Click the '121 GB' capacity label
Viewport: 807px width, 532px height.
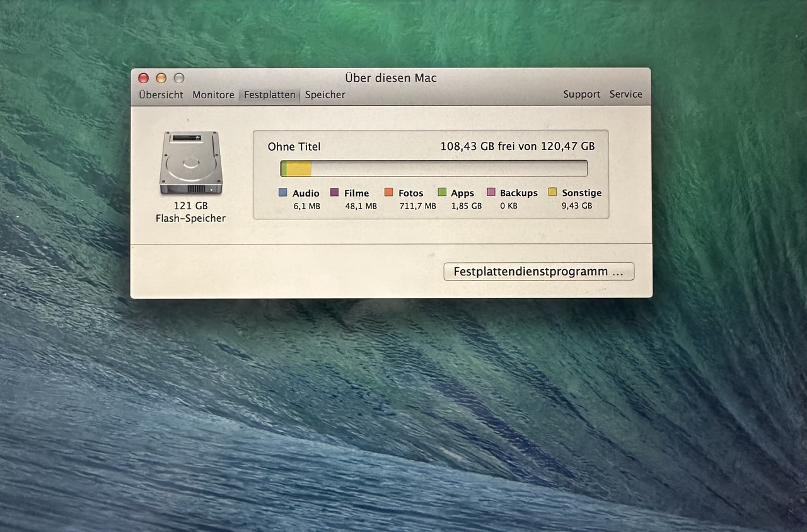[x=191, y=205]
